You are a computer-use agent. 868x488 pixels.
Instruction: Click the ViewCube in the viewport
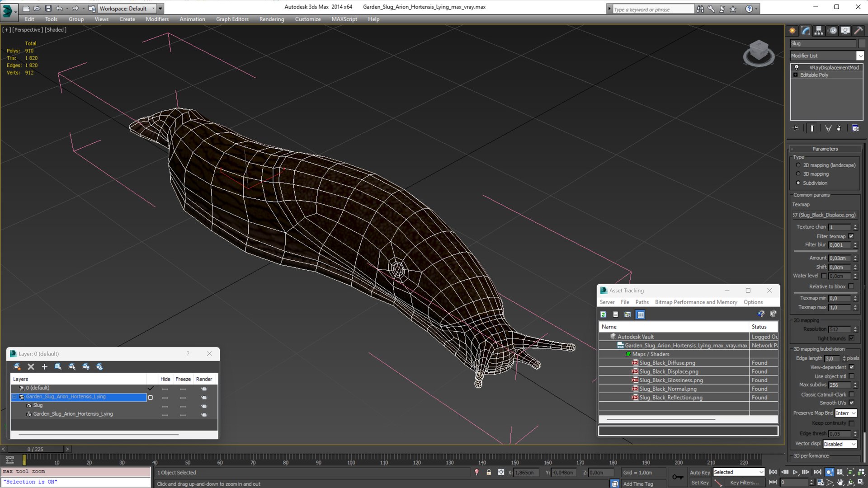pos(759,52)
